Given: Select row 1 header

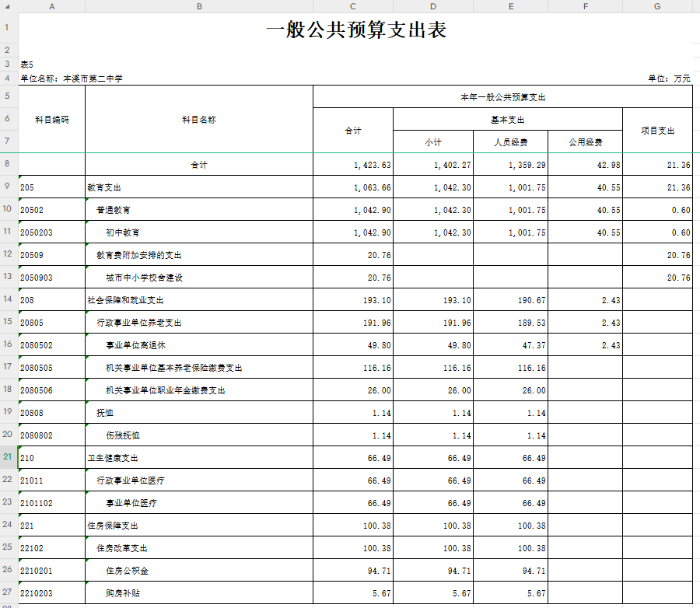Looking at the screenshot, I should tap(9, 28).
